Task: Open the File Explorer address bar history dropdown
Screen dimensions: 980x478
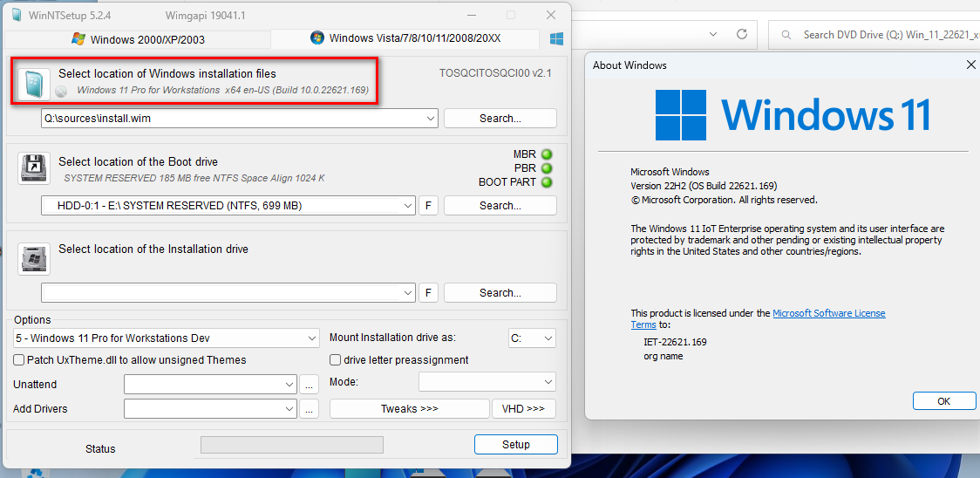Action: tap(713, 34)
